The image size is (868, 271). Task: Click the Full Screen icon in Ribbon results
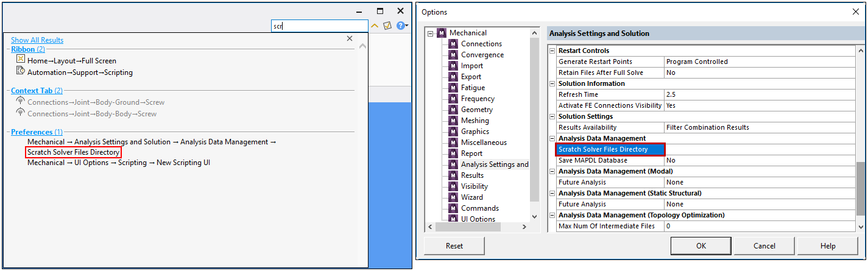(x=20, y=60)
